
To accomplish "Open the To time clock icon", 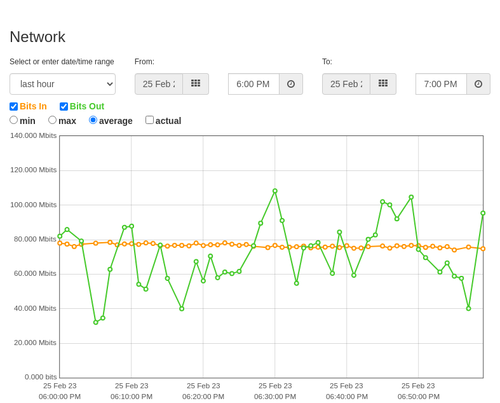I will point(478,84).
